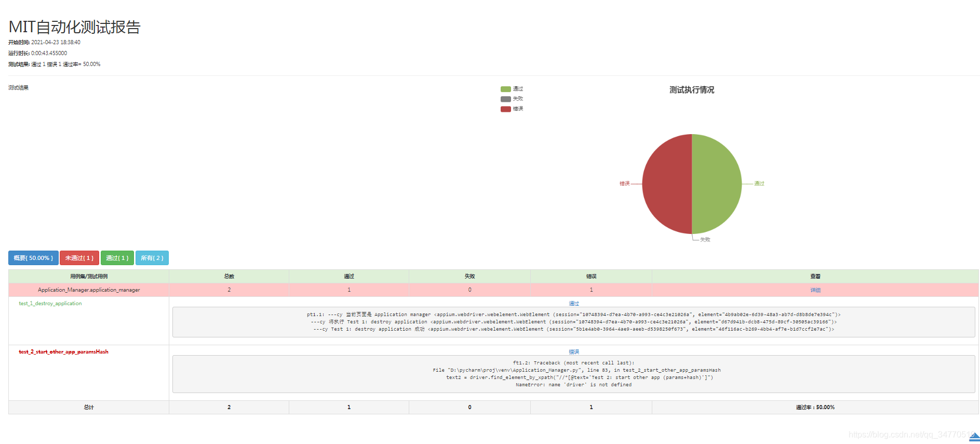This screenshot has width=980, height=444.
Task: Click the back-to-top arrow icon
Action: pyautogui.click(x=974, y=437)
